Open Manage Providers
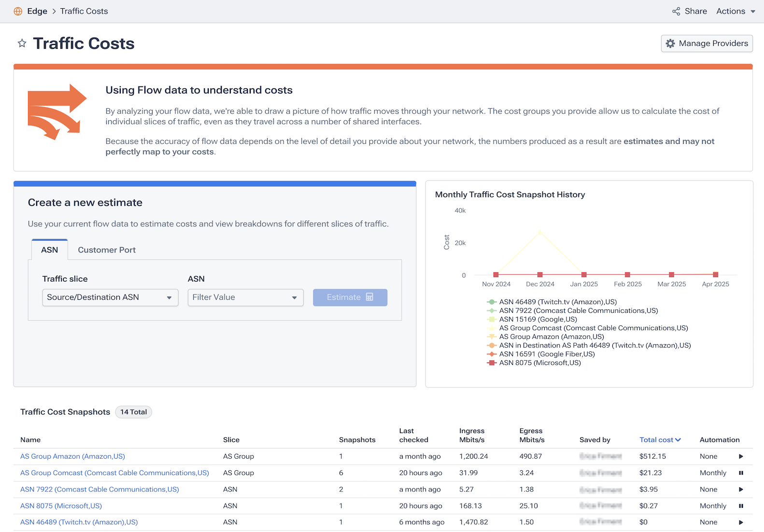 (707, 43)
